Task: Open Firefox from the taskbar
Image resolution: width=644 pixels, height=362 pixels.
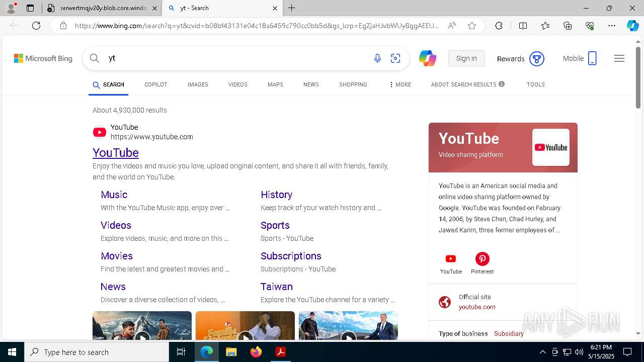Action: click(256, 352)
